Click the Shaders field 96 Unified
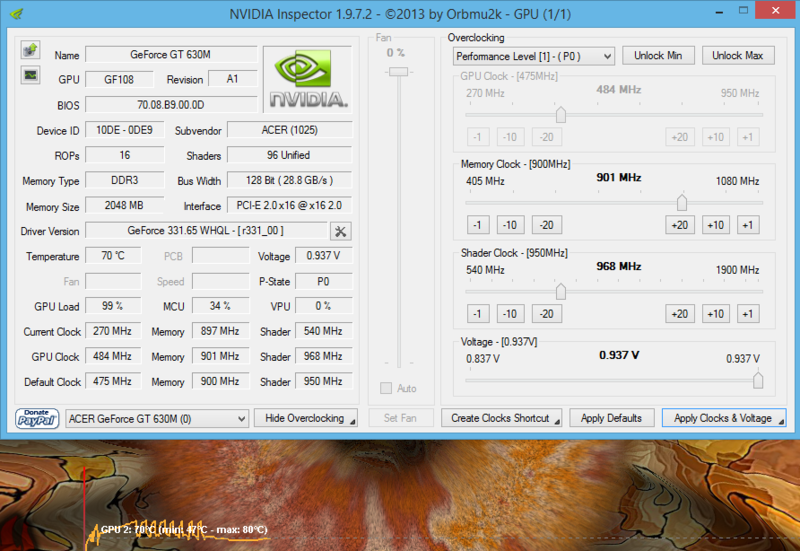 point(290,155)
